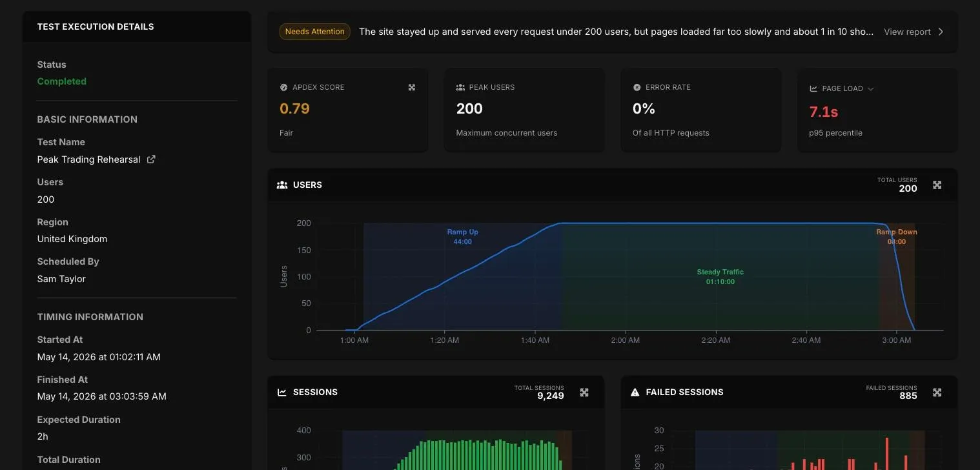Viewport: 980px width, 470px height.
Task: Click the Sessions panel chart icon
Action: (x=282, y=392)
